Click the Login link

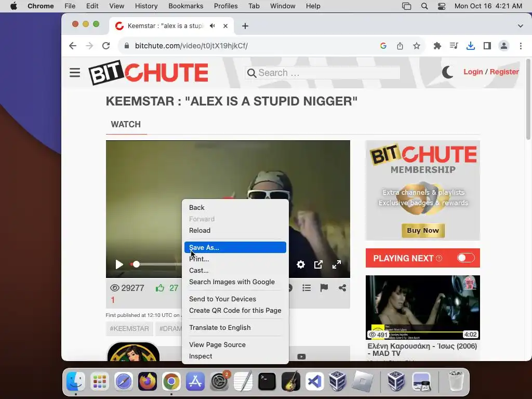coord(473,72)
